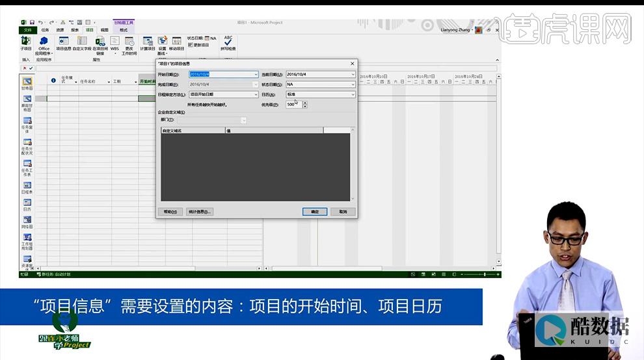This screenshot has width=644, height=360.
Task: Click the Indicators column info icon
Action: coord(53,81)
